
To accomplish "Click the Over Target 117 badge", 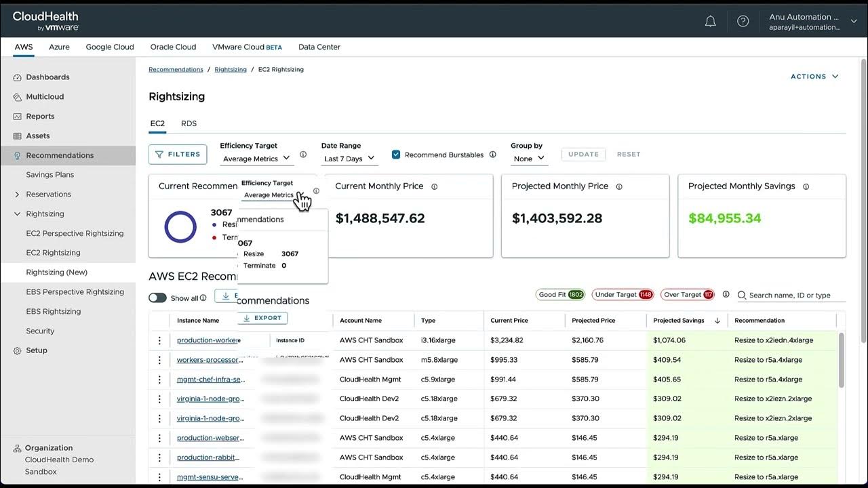I will (688, 295).
